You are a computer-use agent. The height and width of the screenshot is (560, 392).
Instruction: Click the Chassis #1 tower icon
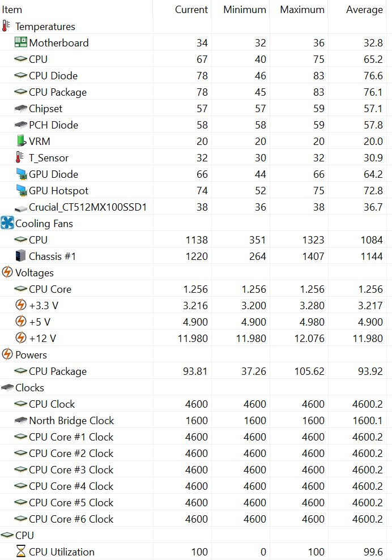point(20,256)
